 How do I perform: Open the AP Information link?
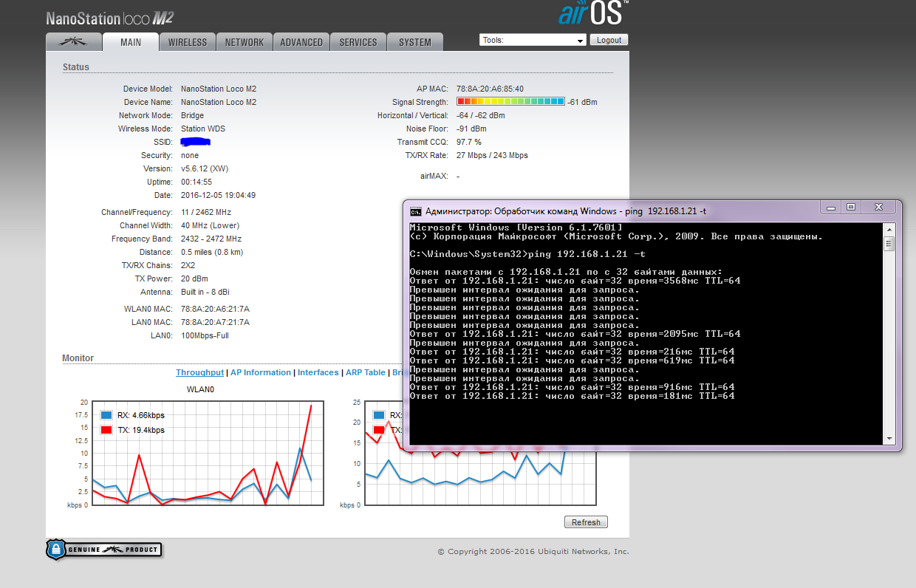(261, 372)
